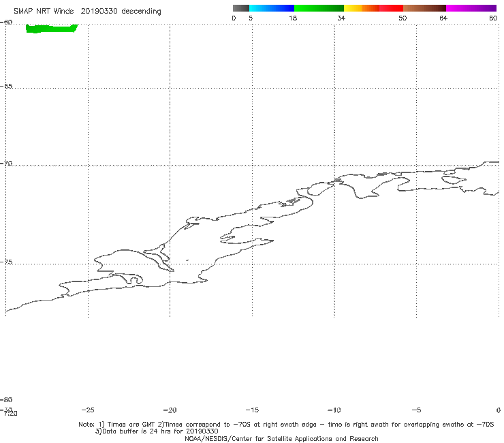Click the green segment of the color bar
Image resolution: width=504 pixels, height=443 pixels.
(319, 8)
